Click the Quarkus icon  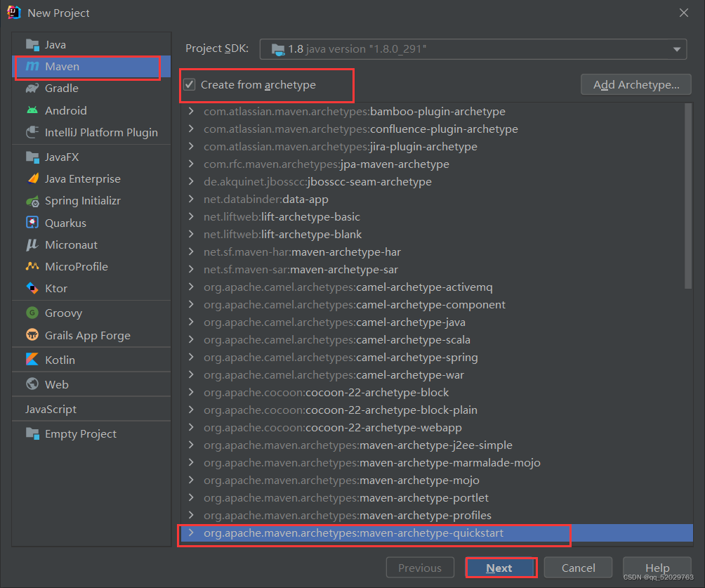[x=32, y=223]
